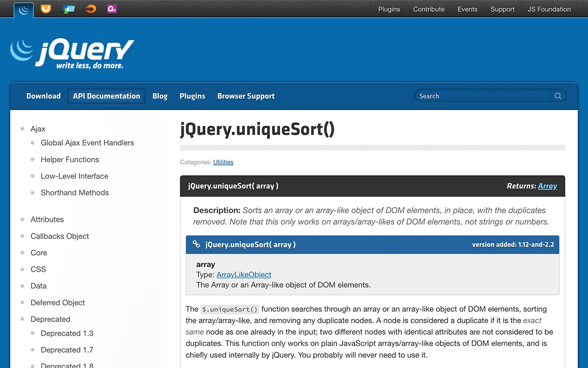Open Data in the sidebar
588x368 pixels.
(39, 286)
